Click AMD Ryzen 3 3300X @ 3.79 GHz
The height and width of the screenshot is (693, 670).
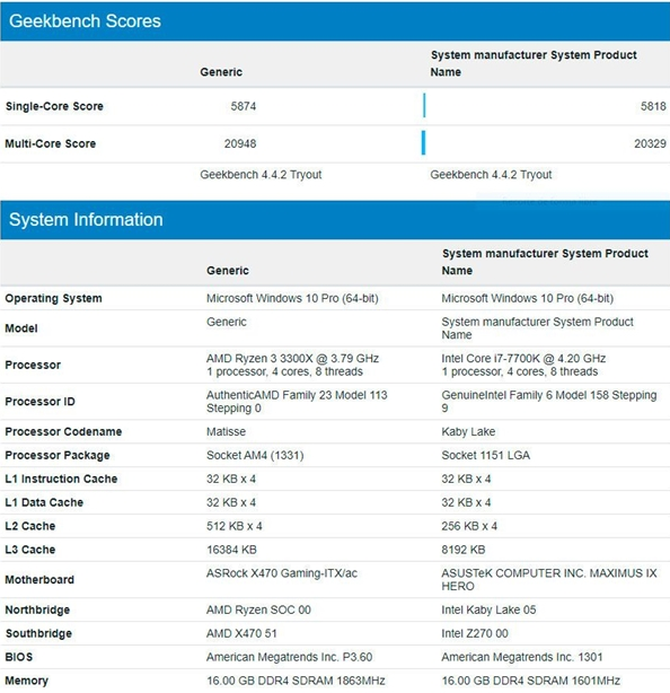coord(292,358)
